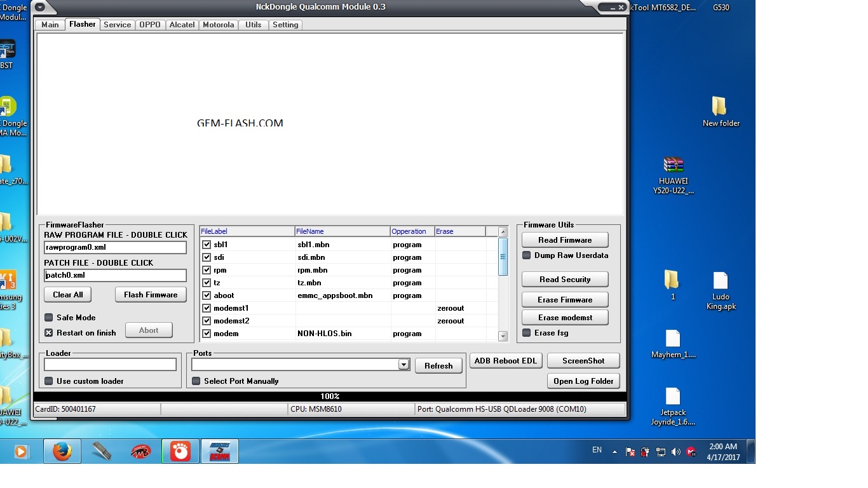
Task: Click Read Security button
Action: tap(565, 280)
